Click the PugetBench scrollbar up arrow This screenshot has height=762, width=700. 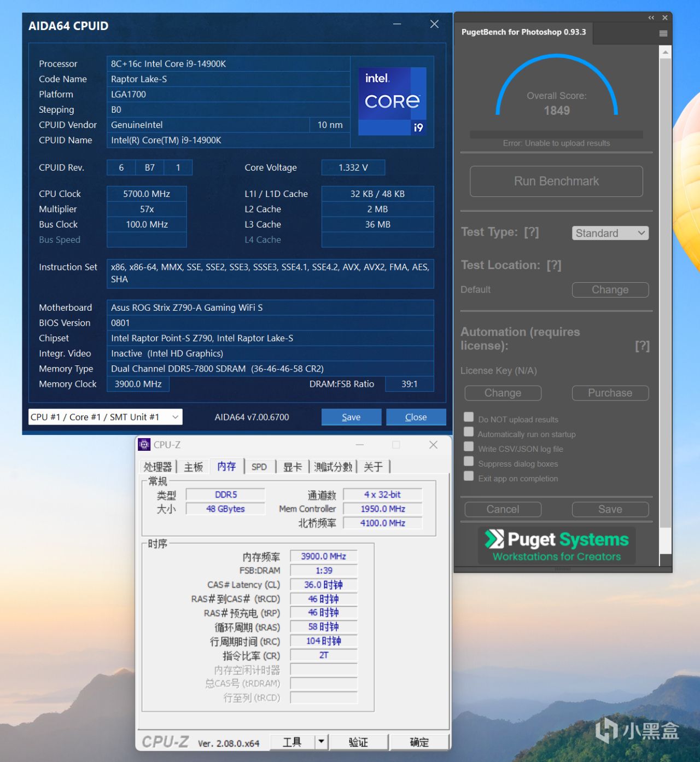coord(665,52)
